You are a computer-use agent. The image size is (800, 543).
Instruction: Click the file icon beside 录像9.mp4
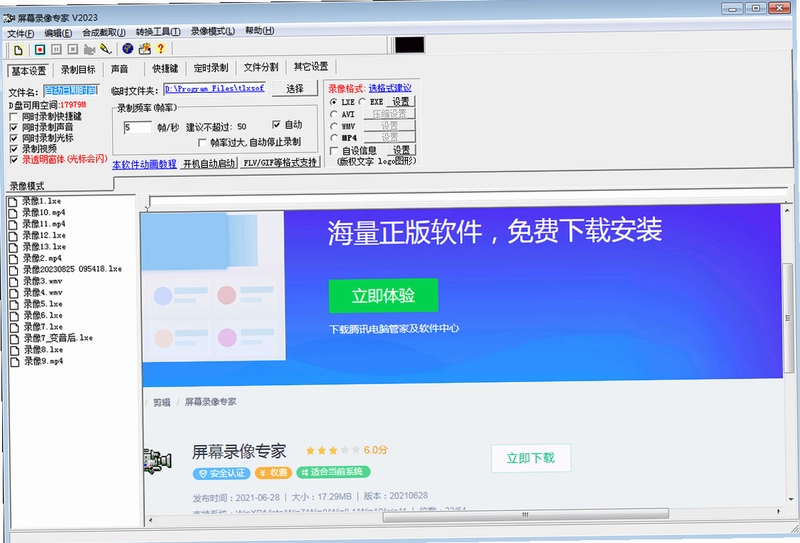click(x=15, y=362)
